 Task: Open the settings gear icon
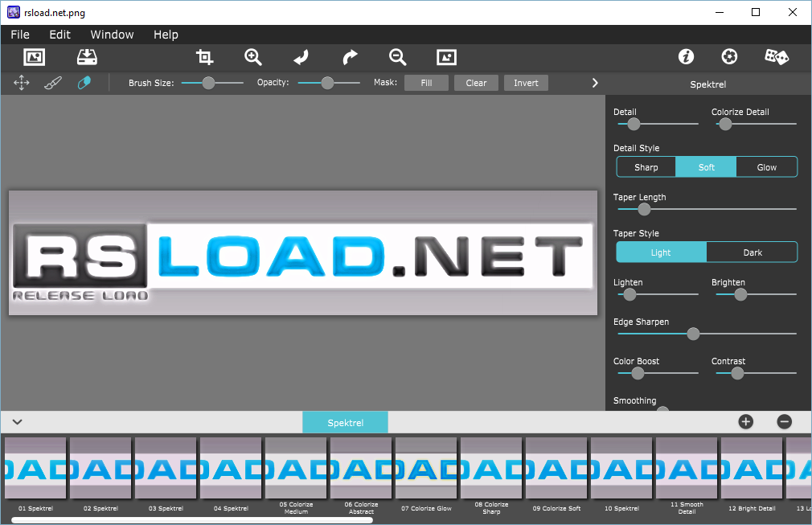730,56
